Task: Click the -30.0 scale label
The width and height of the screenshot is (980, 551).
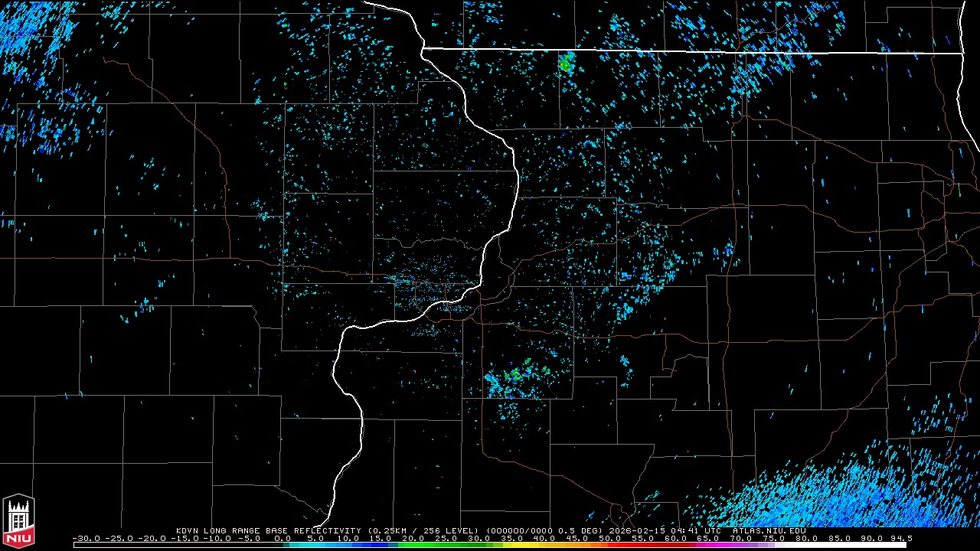Action: [87, 538]
